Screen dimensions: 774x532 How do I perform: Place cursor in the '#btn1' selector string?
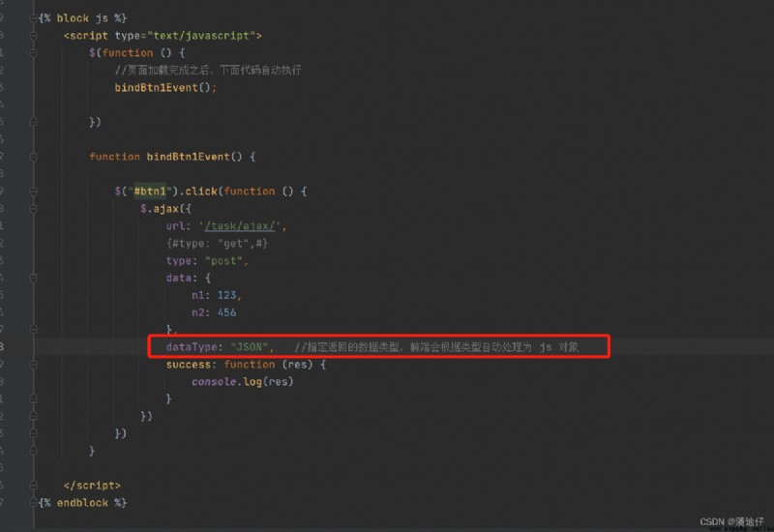tap(150, 192)
